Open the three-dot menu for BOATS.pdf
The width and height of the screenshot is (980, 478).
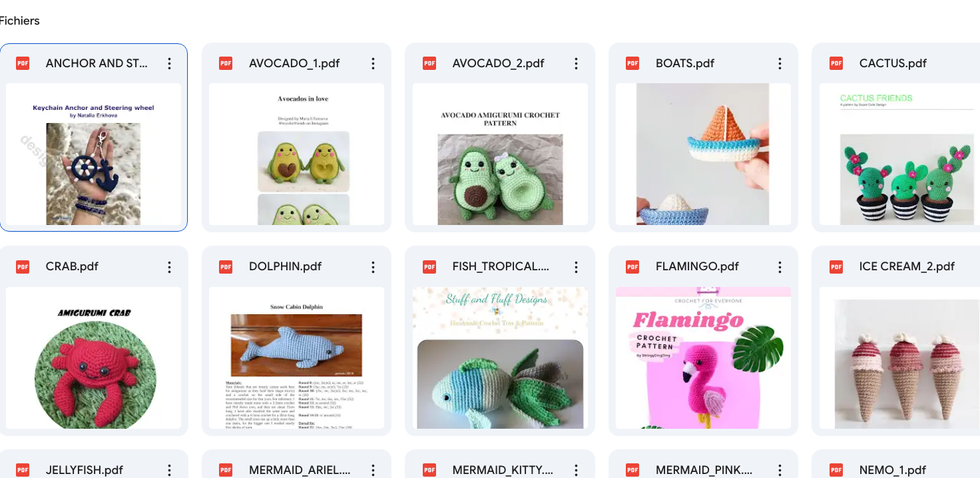click(x=780, y=63)
